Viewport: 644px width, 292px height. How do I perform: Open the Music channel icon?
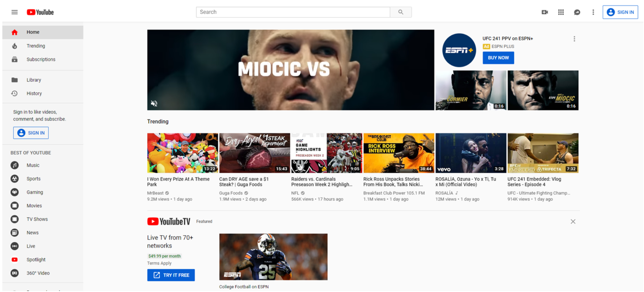click(14, 165)
